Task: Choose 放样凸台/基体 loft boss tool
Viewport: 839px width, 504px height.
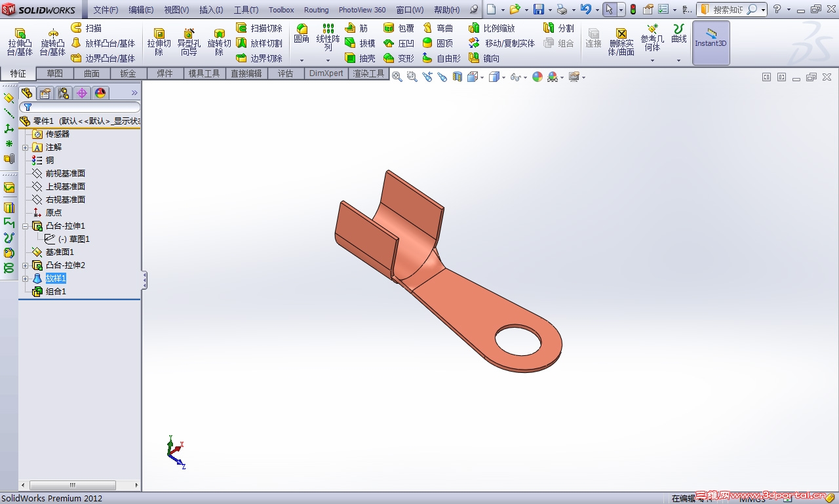Action: point(102,43)
